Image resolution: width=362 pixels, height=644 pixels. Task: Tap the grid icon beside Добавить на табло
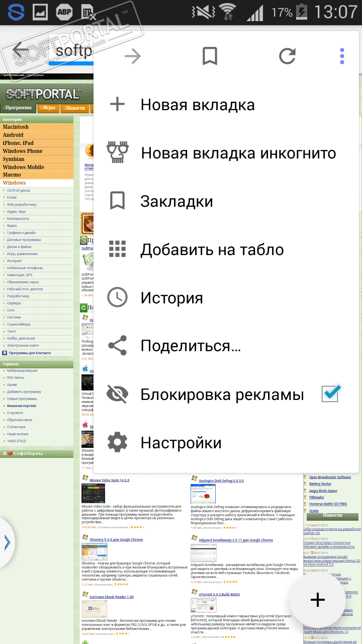coord(117,249)
